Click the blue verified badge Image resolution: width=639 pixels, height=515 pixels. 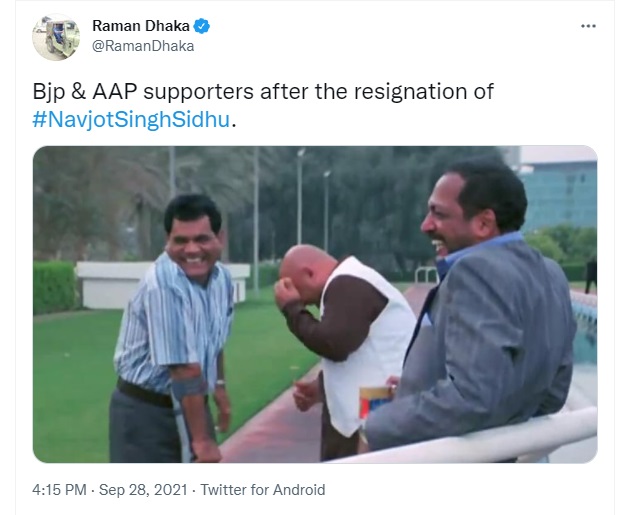point(201,26)
